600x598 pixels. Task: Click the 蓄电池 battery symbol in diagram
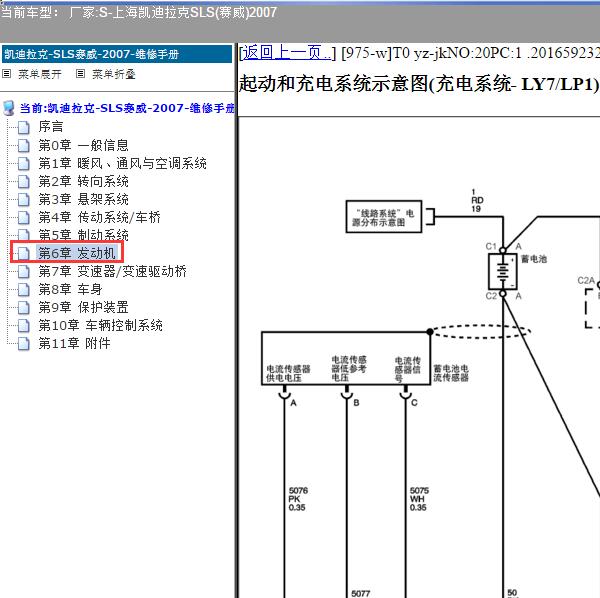click(x=503, y=271)
